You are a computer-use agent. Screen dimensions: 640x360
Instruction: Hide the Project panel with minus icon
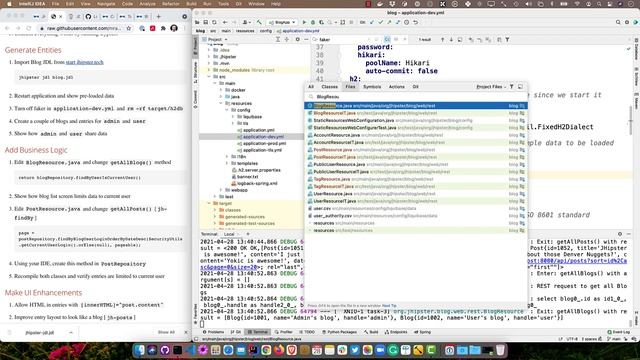(x=306, y=40)
